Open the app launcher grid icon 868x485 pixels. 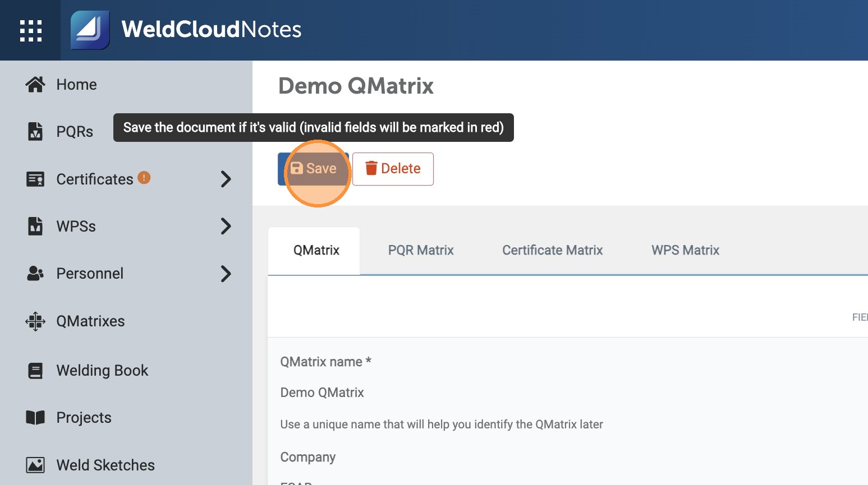point(30,30)
